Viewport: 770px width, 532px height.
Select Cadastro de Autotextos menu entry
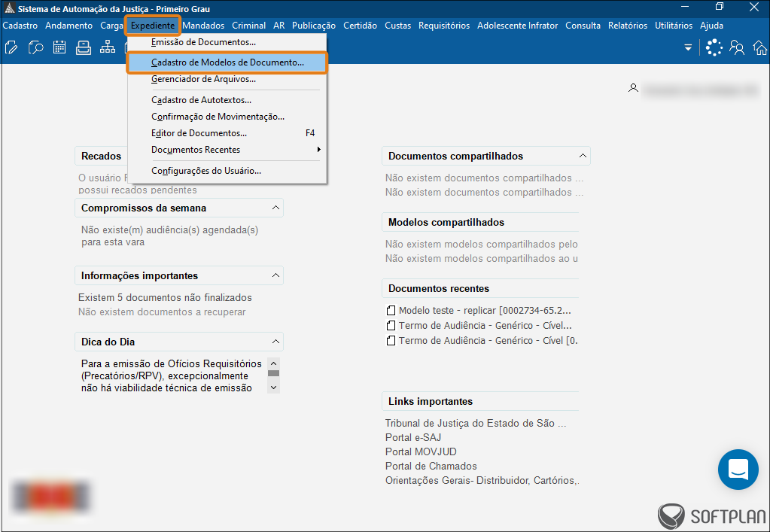227,100
